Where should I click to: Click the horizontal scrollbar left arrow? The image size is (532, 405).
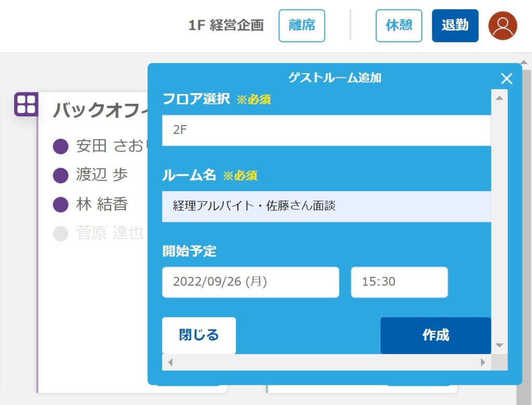click(x=170, y=362)
